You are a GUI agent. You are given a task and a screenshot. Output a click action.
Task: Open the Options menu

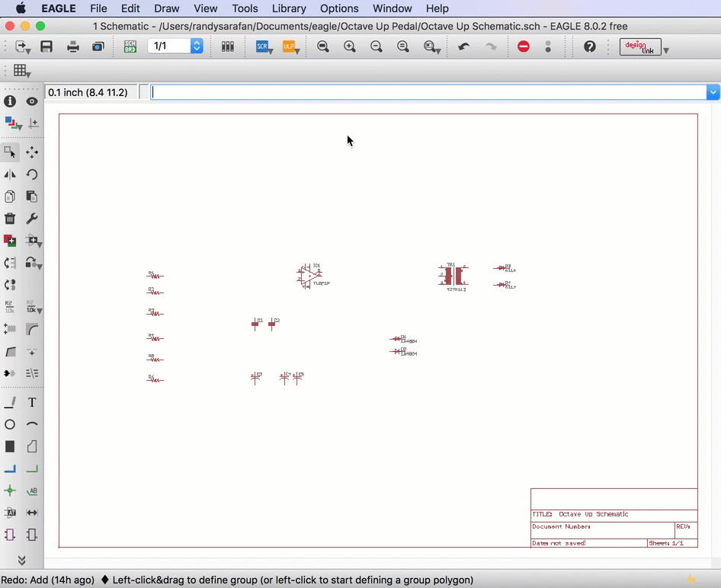click(339, 8)
